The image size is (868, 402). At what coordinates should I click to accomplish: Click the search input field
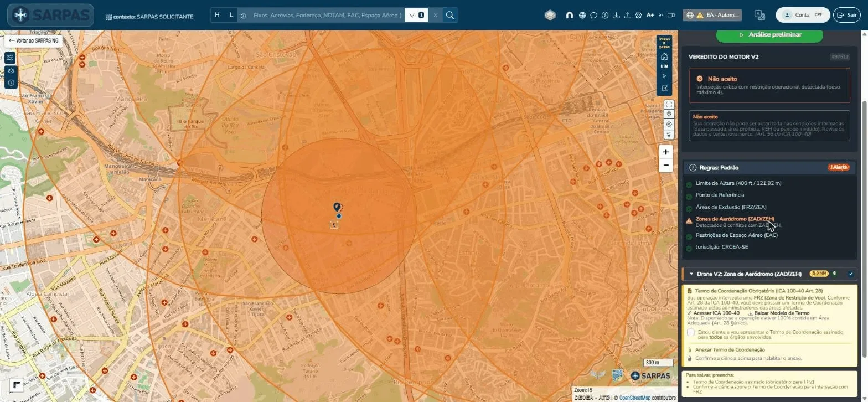tap(327, 16)
